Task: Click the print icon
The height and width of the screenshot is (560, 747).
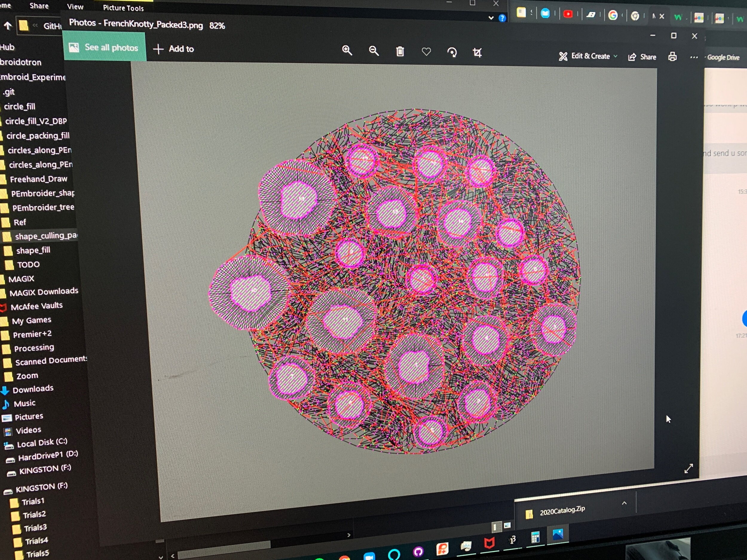Action: pyautogui.click(x=672, y=57)
